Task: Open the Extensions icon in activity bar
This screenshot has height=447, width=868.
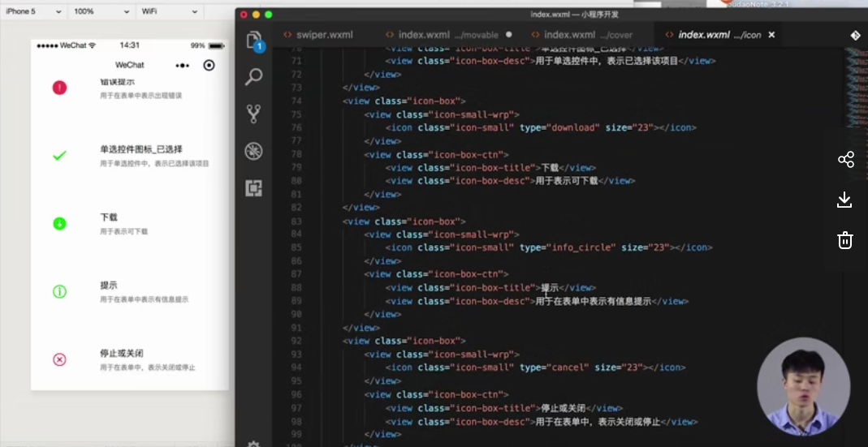Action: click(x=253, y=188)
